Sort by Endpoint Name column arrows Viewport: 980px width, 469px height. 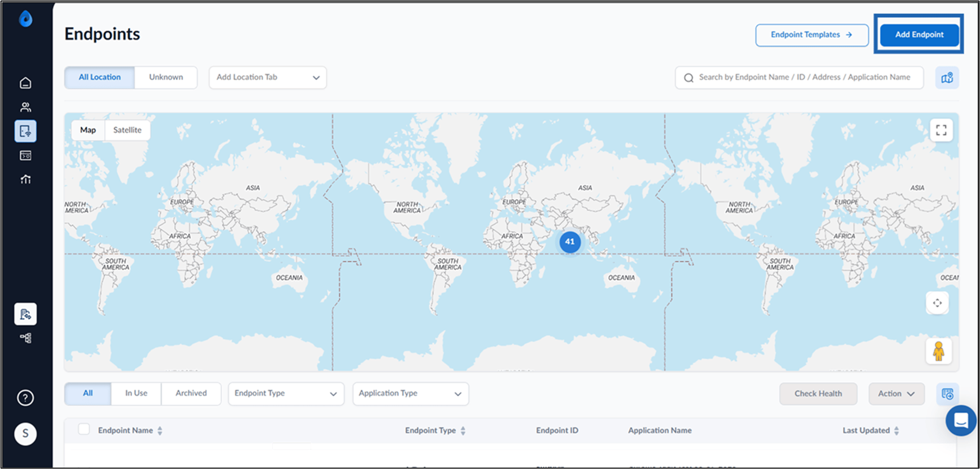(160, 430)
